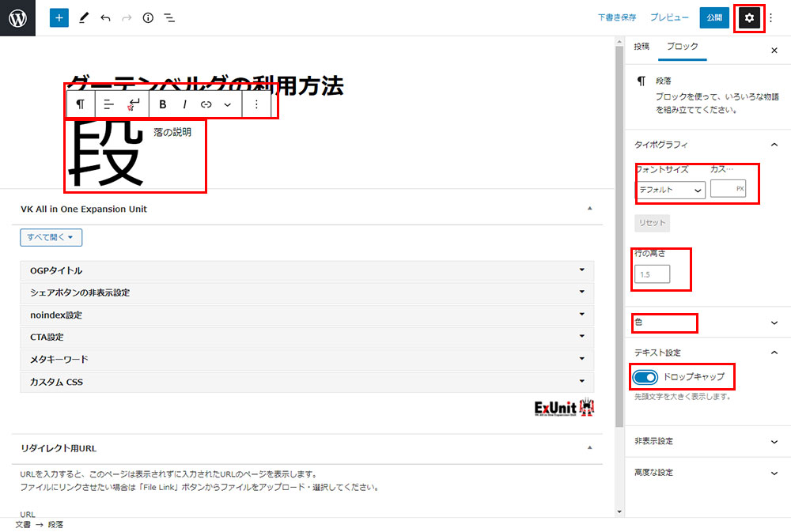791x532 pixels.
Task: Click the undo arrow icon
Action: tap(105, 17)
